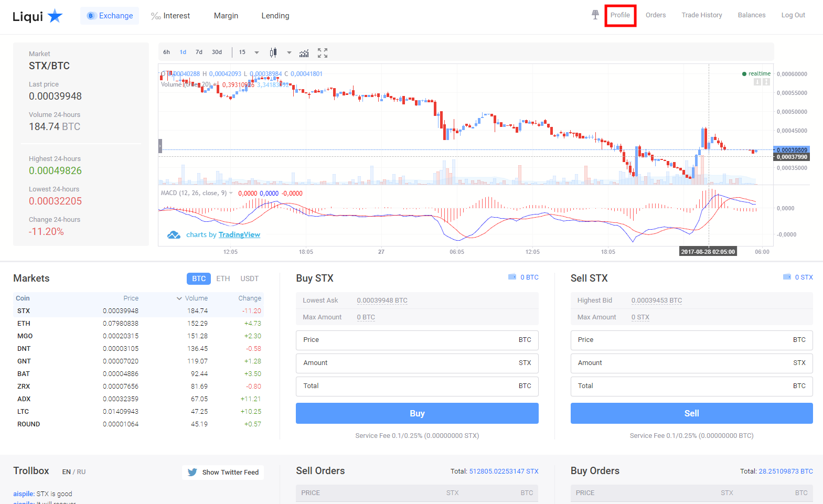Focus the Buy STX Amount field
The height and width of the screenshot is (504, 823).
(417, 363)
